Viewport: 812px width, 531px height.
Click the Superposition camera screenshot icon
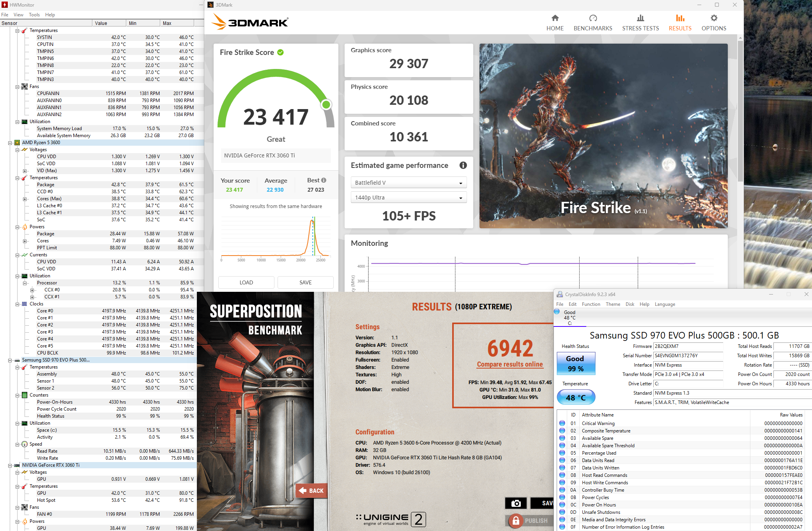516,503
